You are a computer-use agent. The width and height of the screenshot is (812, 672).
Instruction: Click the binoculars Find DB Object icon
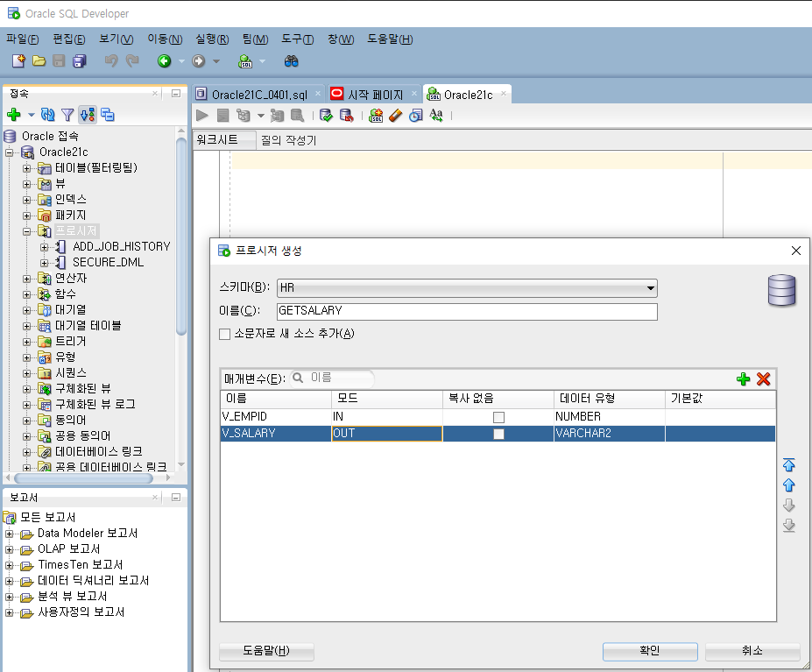(292, 61)
